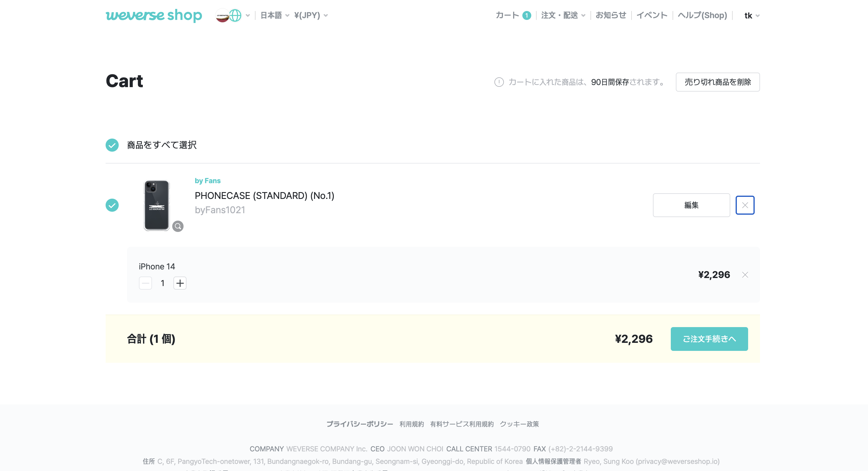The height and width of the screenshot is (471, 868).
Task: Increase iPhone 14 quantity with plus
Action: tap(180, 283)
